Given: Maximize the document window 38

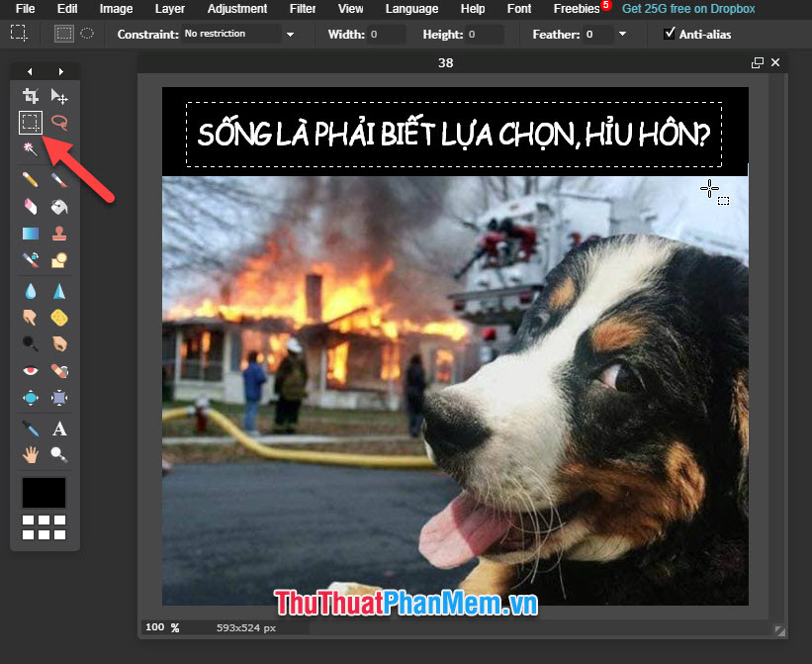Looking at the screenshot, I should 757,62.
